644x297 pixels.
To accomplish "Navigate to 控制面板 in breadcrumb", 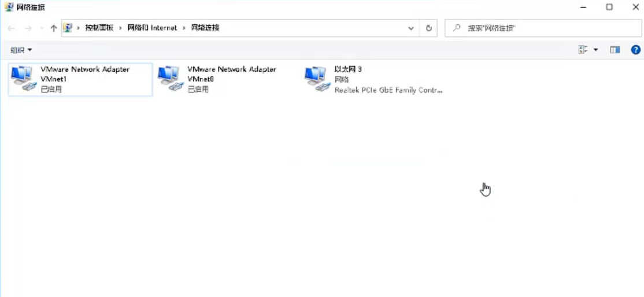I will [99, 28].
